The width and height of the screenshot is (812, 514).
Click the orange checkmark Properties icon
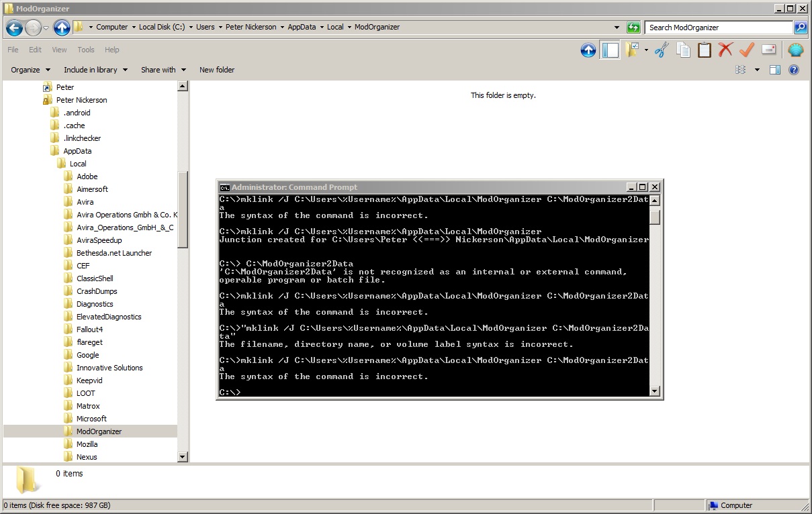click(x=747, y=50)
